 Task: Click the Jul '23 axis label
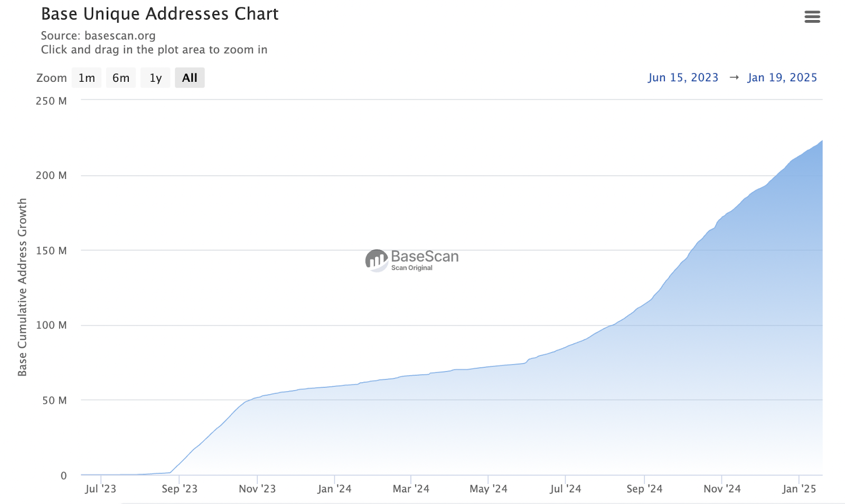click(x=100, y=489)
